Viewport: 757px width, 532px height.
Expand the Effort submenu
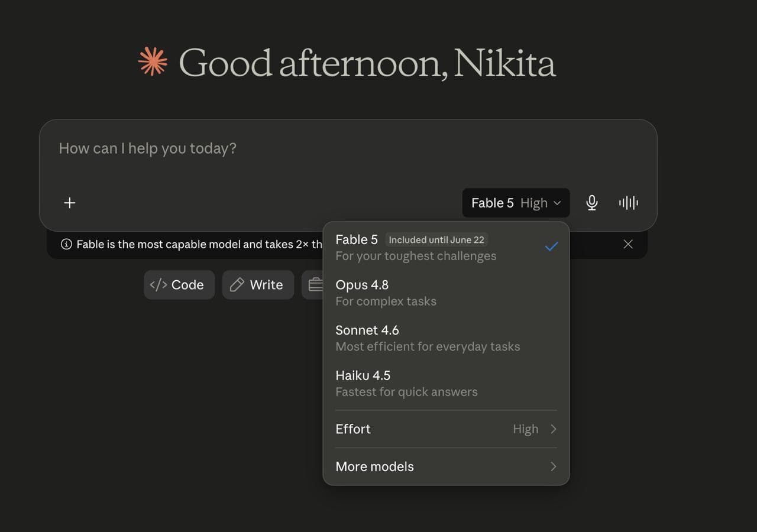point(446,429)
